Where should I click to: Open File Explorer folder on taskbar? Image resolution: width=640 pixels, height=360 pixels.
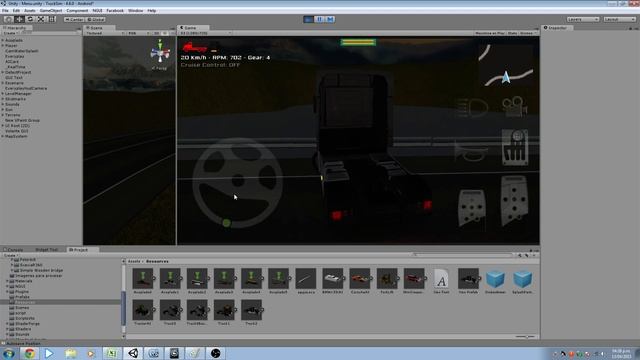click(x=70, y=353)
